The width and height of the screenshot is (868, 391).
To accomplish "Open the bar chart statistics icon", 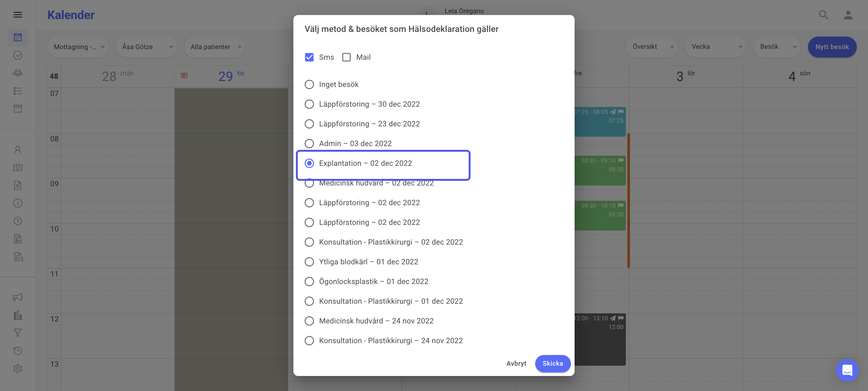I will click(17, 315).
